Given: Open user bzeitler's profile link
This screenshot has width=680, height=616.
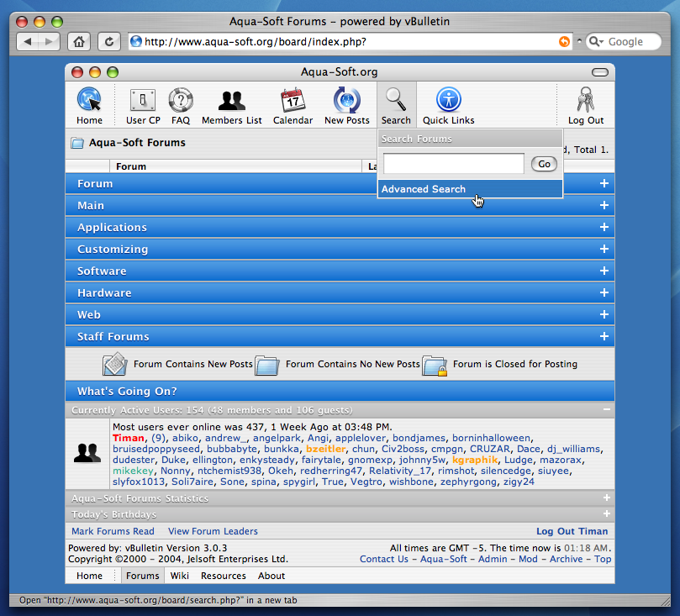Looking at the screenshot, I should pos(325,449).
